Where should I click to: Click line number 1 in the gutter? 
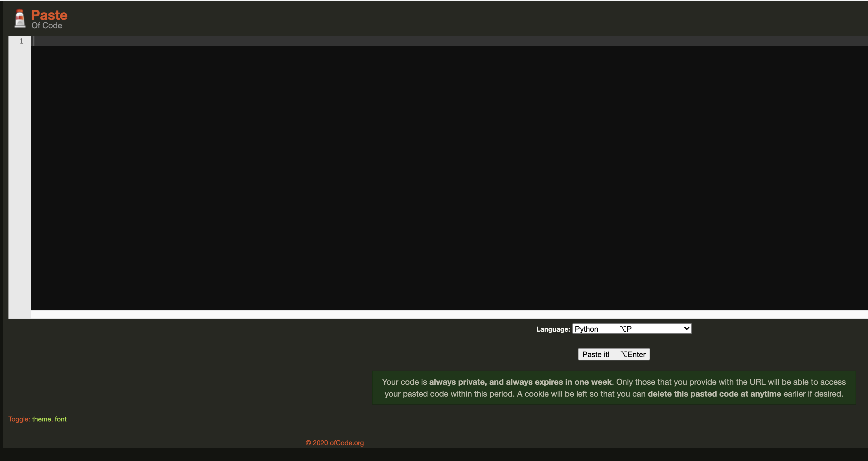pyautogui.click(x=21, y=41)
